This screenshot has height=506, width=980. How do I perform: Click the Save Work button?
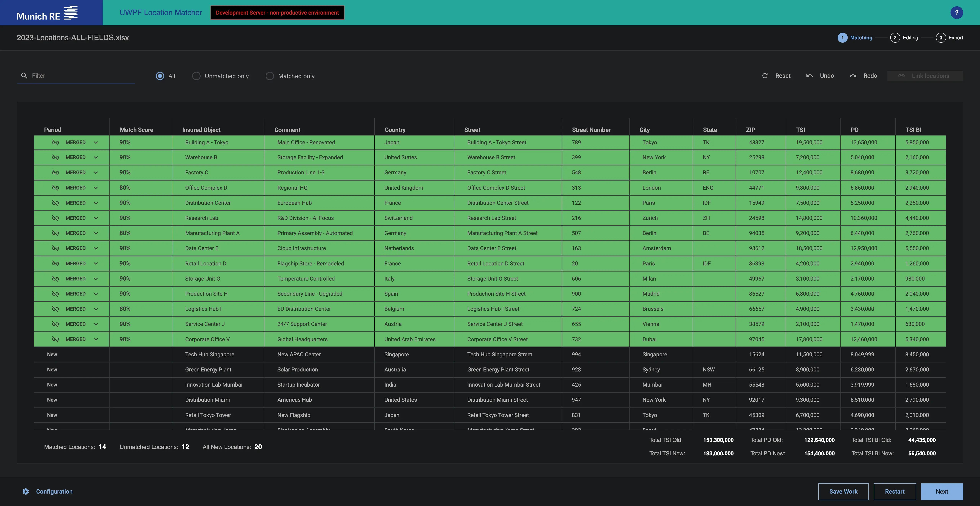coord(843,491)
